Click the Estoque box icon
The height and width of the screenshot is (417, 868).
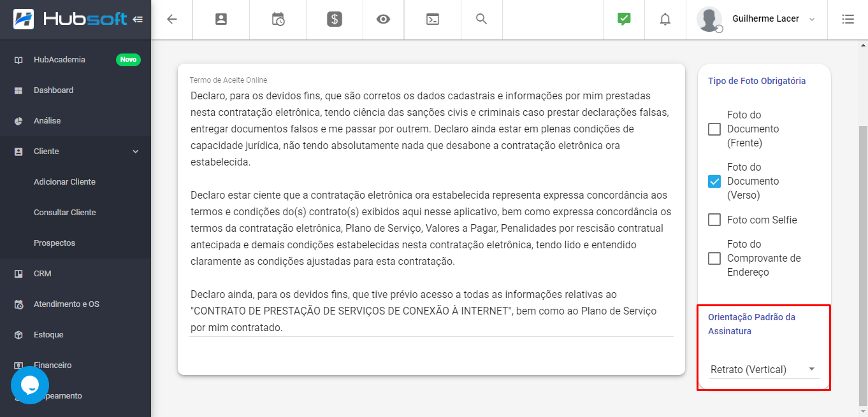pyautogui.click(x=18, y=335)
